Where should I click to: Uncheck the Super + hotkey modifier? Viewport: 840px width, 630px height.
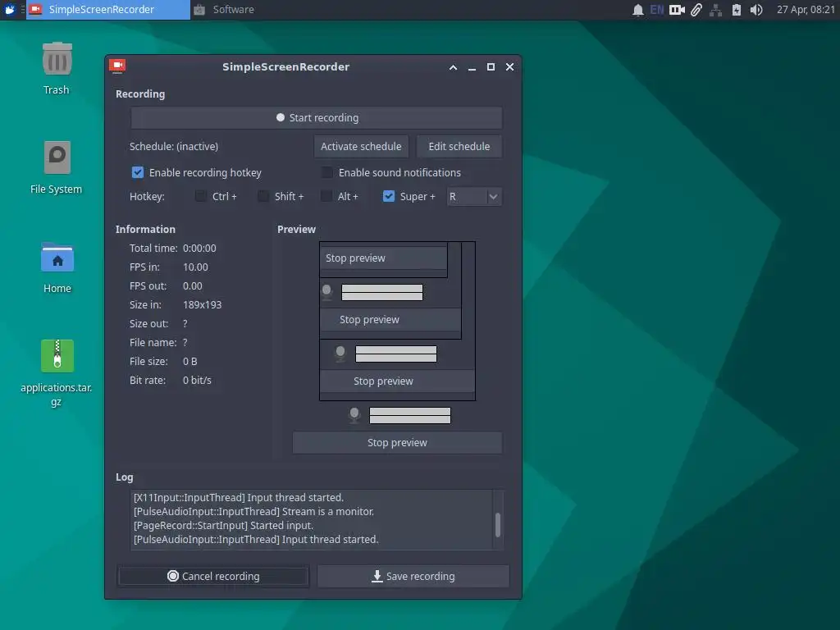tap(389, 196)
